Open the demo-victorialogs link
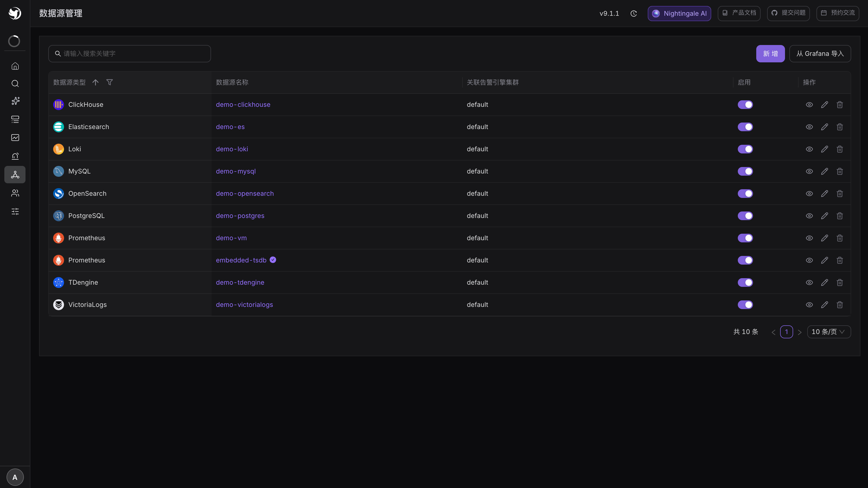868x488 pixels. [244, 305]
